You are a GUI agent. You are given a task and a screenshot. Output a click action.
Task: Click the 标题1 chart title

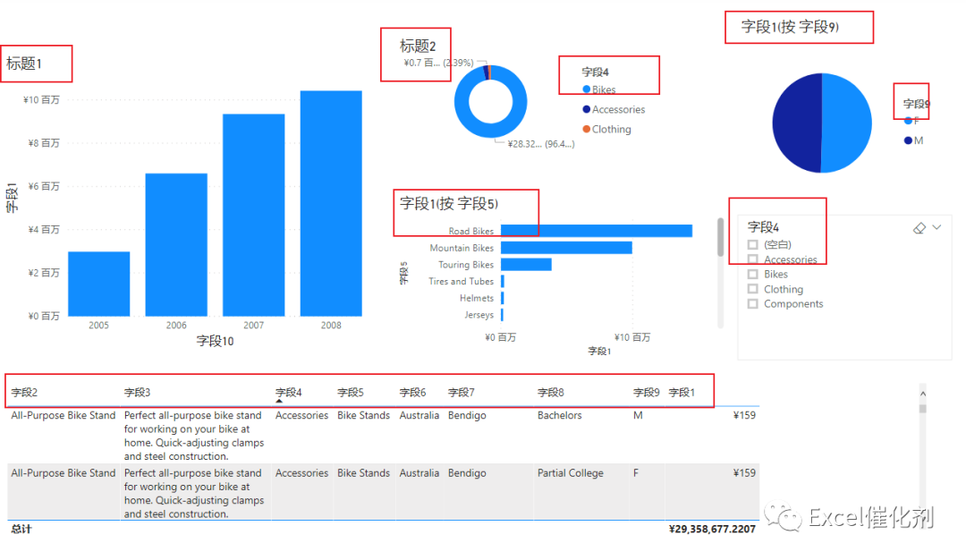24,64
